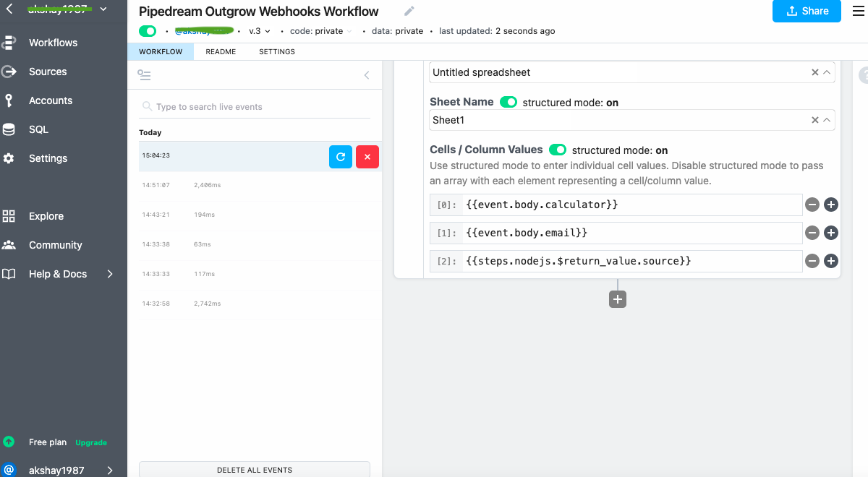868x477 pixels.
Task: Open the workflow owner profile link
Action: pyautogui.click(x=204, y=31)
